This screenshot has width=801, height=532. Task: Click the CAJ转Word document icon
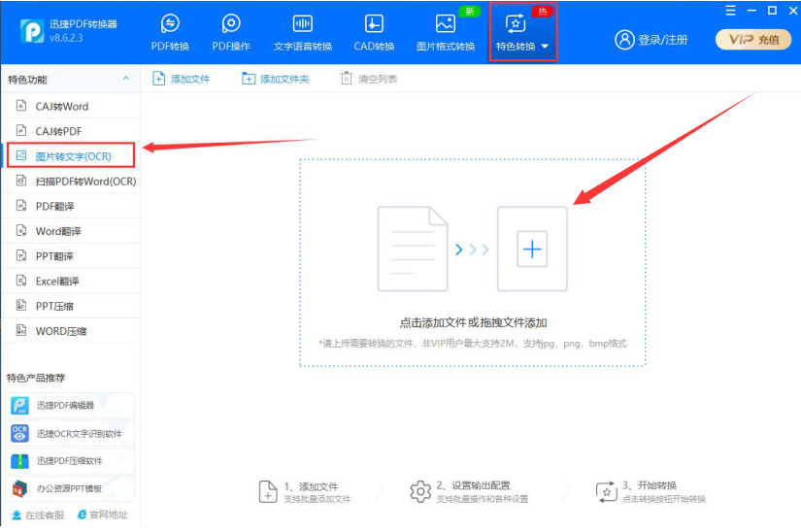pyautogui.click(x=21, y=106)
